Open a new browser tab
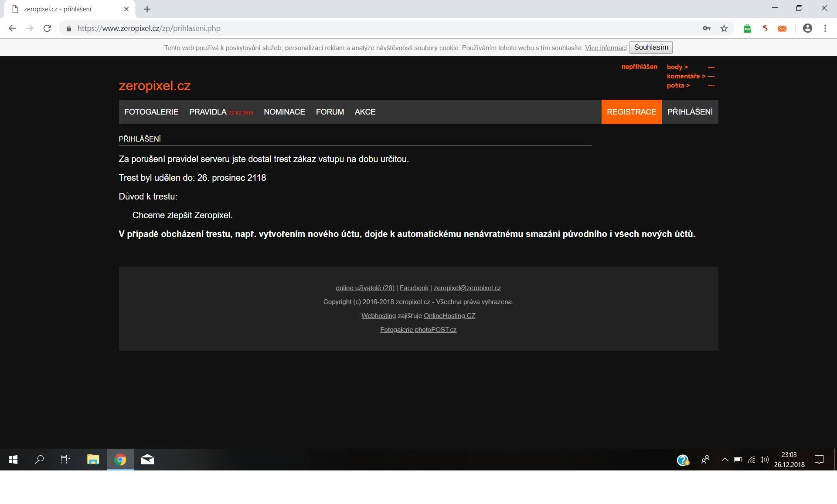The width and height of the screenshot is (837, 504). (147, 9)
